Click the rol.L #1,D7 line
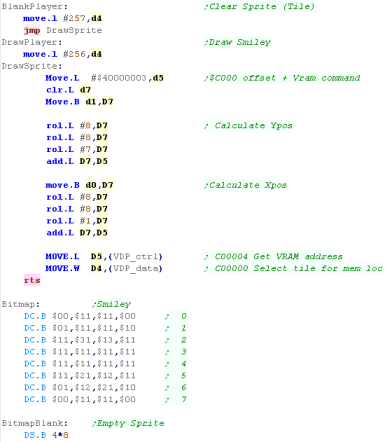Viewport: 385px width, 442px height. (77, 221)
